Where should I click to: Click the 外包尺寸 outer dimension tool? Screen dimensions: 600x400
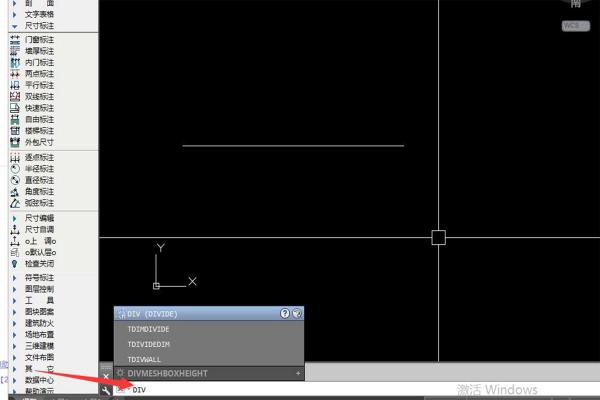[38, 142]
